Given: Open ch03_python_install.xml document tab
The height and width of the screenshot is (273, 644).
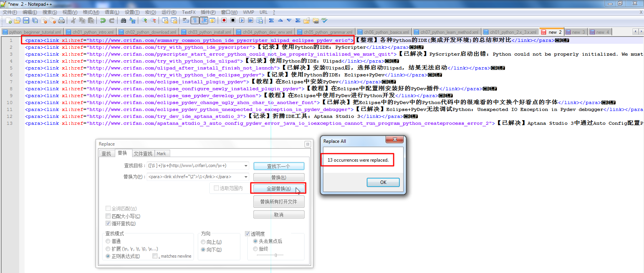Looking at the screenshot, I should (x=207, y=32).
